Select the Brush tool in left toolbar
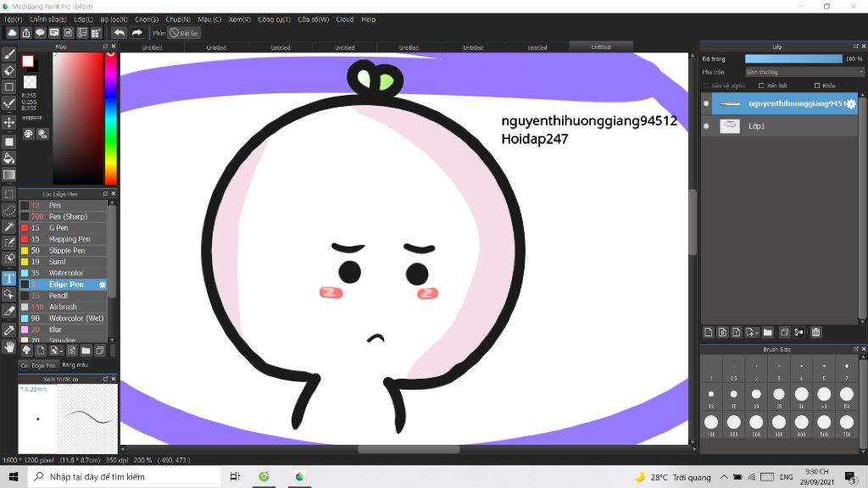This screenshot has width=868, height=488. point(8,54)
